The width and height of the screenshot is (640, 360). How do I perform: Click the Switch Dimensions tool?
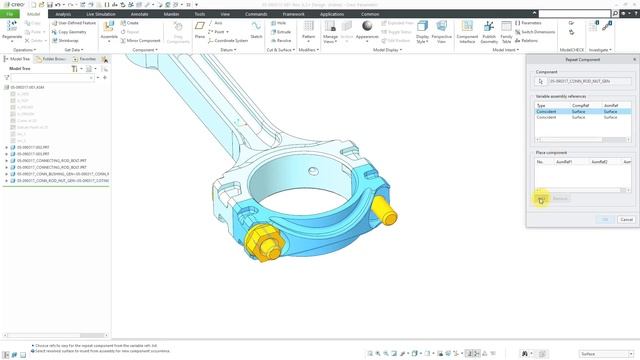click(535, 32)
